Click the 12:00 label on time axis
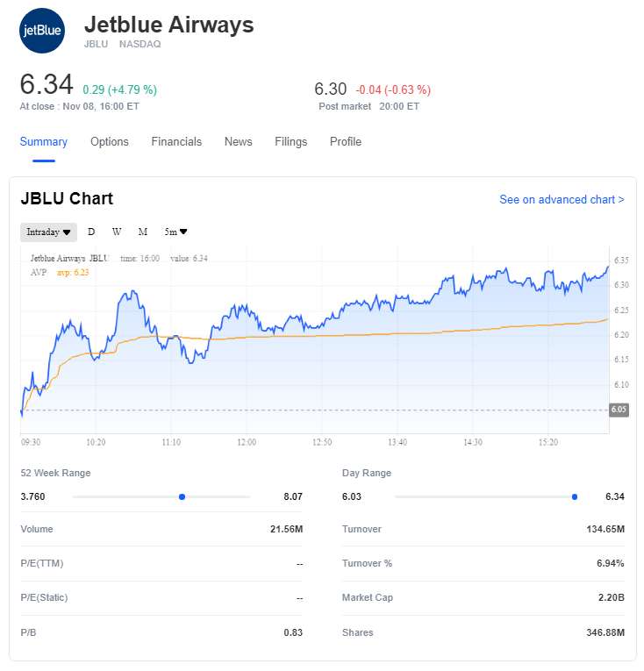This screenshot has height=671, width=644. (247, 443)
